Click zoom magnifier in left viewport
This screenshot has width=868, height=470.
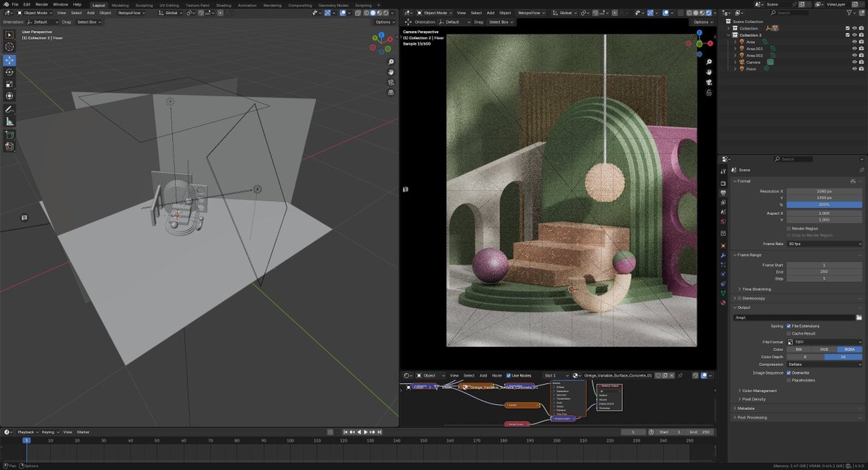point(391,62)
